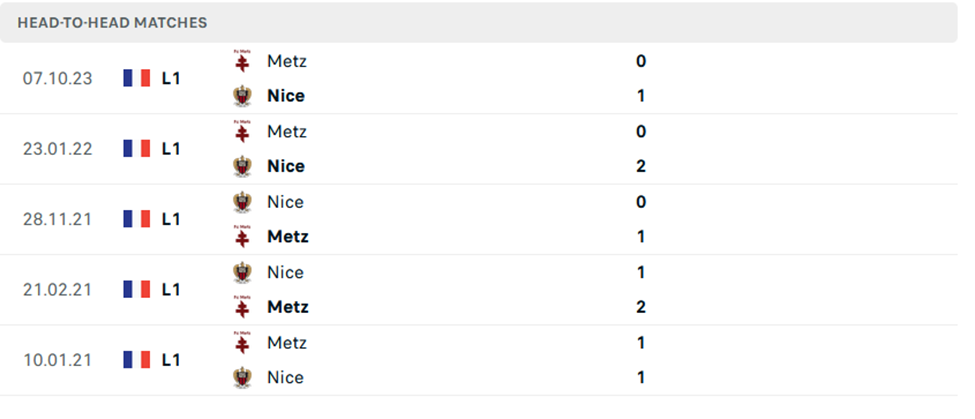Open the 07.10.23 match date
975x419 pixels.
pos(57,78)
